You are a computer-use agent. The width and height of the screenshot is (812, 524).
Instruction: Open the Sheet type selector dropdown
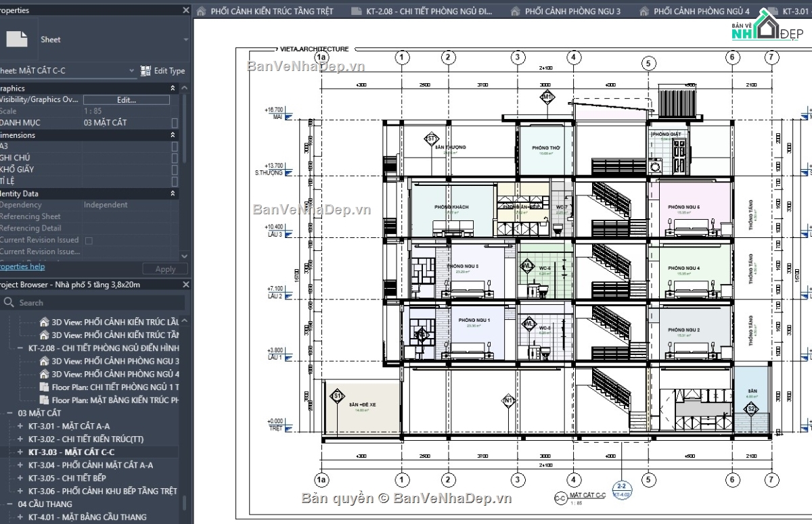click(x=186, y=39)
